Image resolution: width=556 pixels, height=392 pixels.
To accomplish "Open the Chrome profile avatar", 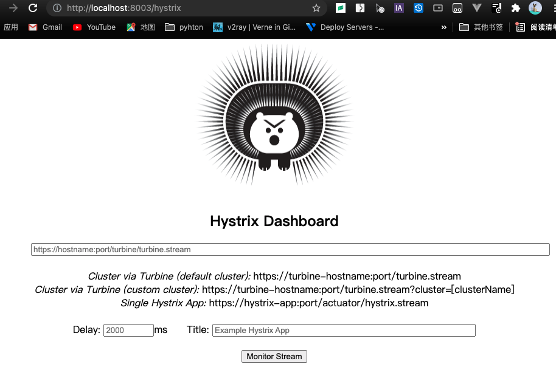I will [535, 8].
